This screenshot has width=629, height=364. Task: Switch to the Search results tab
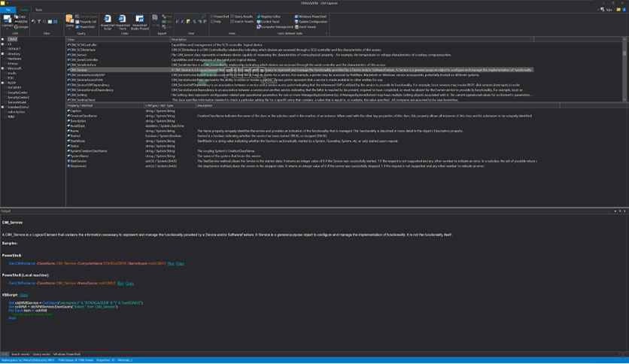[x=20, y=354]
